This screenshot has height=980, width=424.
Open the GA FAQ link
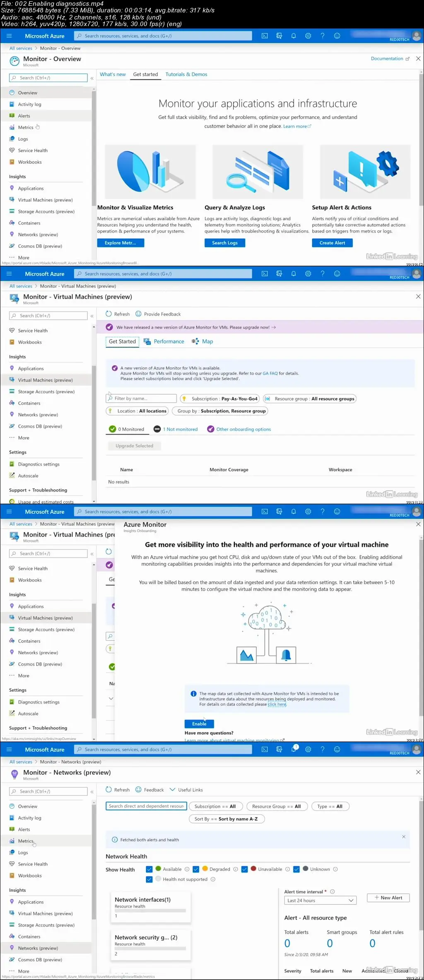coord(270,374)
